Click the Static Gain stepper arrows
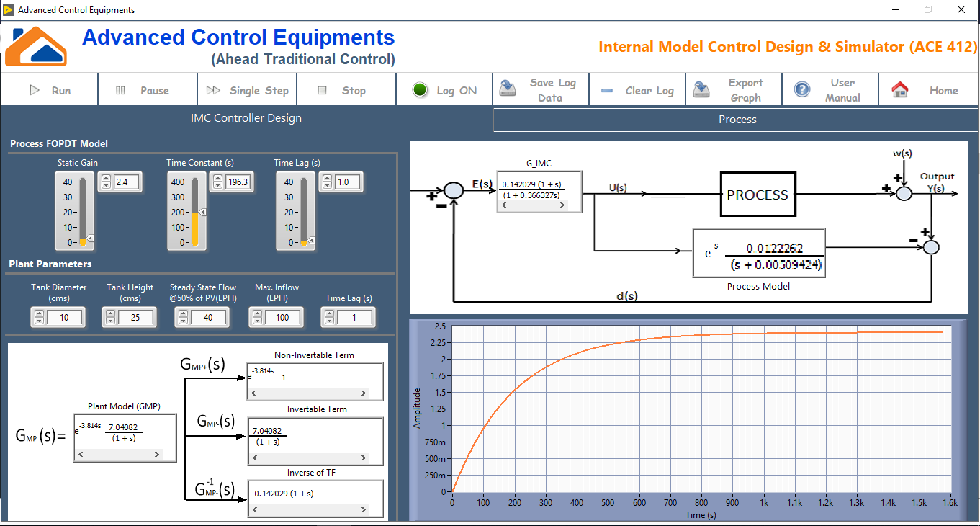Viewport: 980px width, 526px height. tap(105, 182)
